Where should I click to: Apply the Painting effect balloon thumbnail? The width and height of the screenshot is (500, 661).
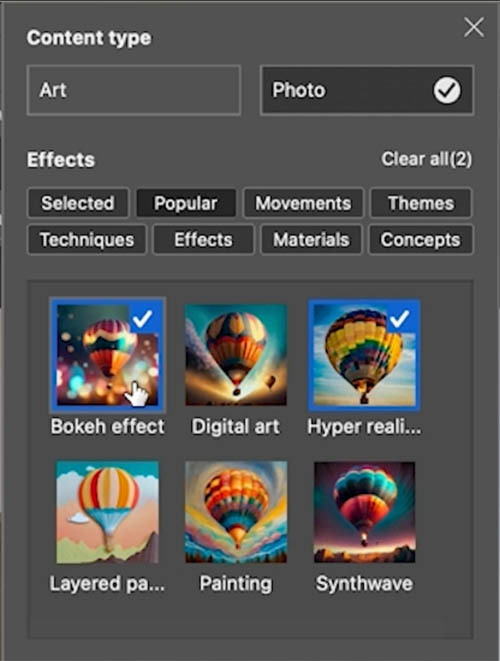pyautogui.click(x=236, y=512)
